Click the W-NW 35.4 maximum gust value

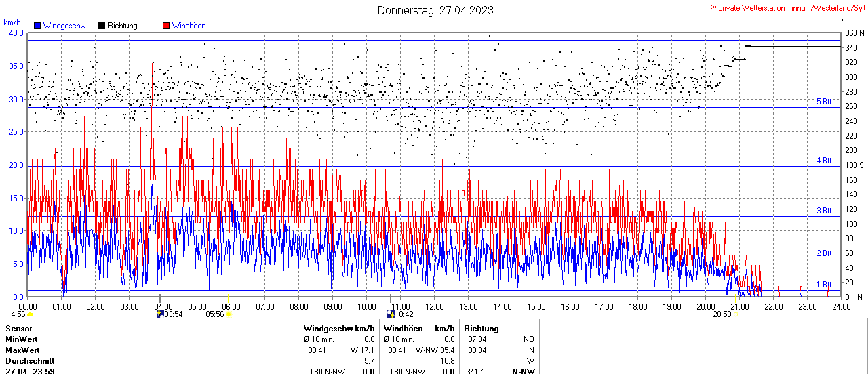pyautogui.click(x=435, y=350)
